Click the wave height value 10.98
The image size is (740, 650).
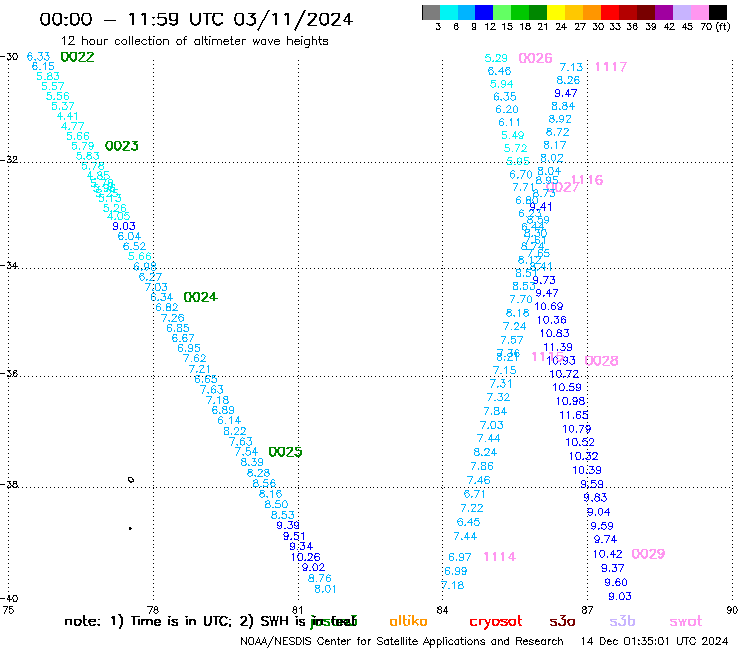(571, 401)
